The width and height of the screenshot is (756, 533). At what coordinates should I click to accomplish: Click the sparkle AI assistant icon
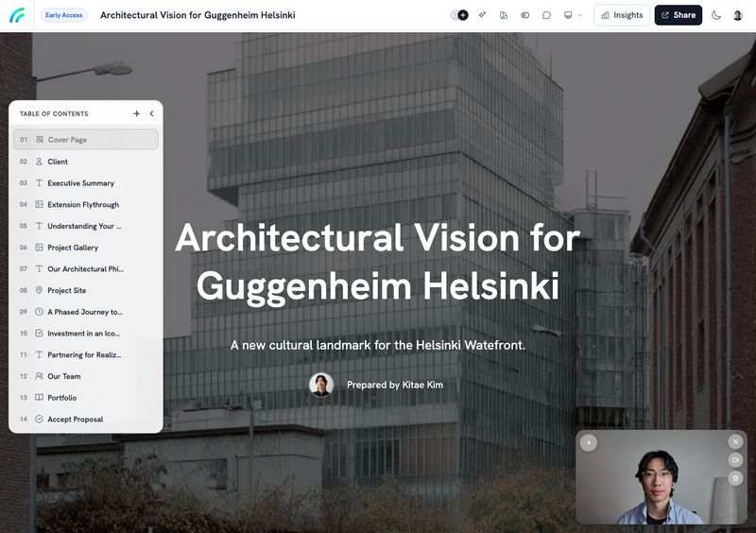pyautogui.click(x=483, y=15)
